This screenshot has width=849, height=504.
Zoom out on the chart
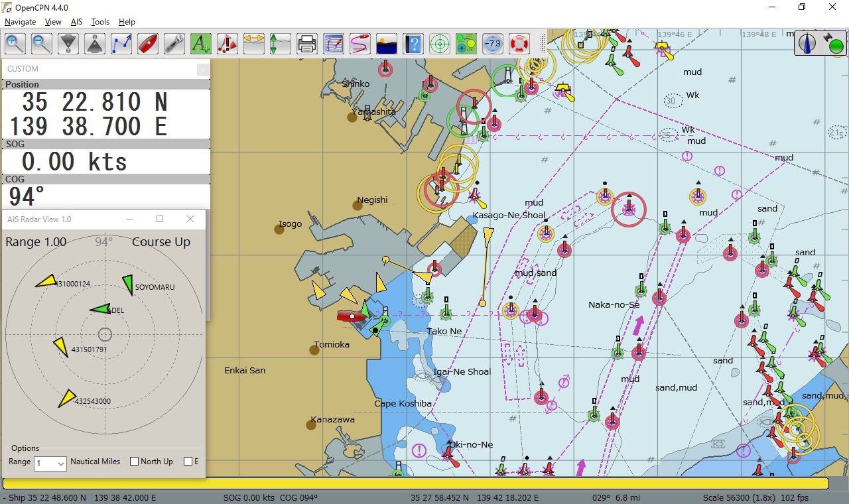click(x=41, y=44)
